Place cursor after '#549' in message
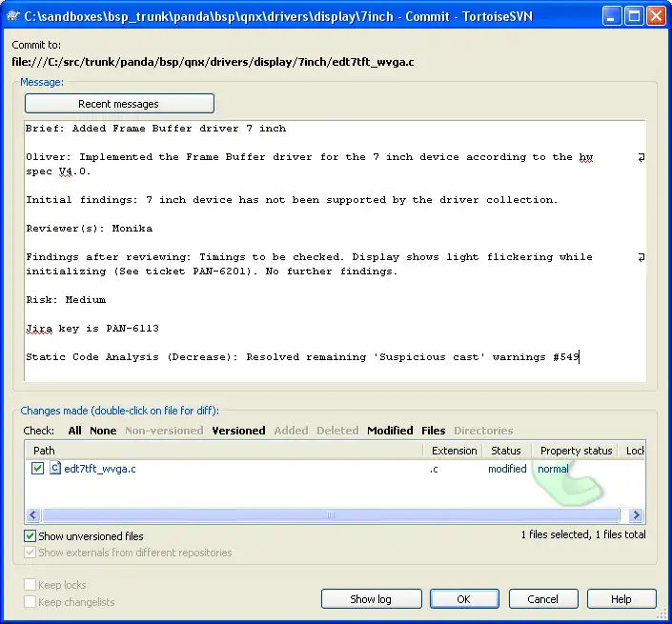Viewport: 672px width, 624px height. click(580, 356)
